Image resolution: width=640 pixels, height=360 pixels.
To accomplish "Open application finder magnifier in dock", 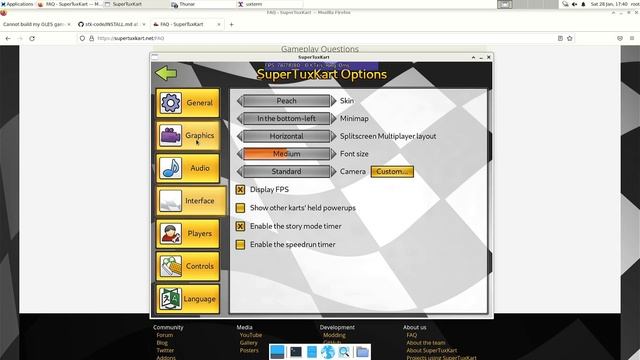I will click(344, 352).
